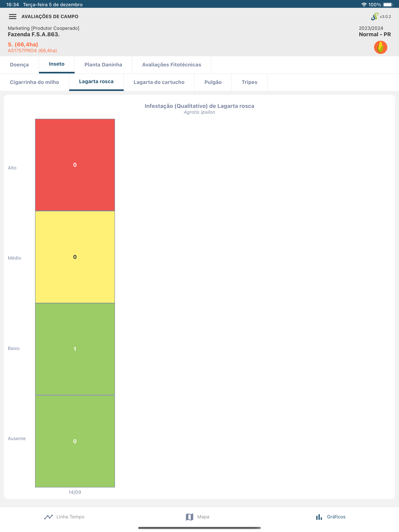Tap the S. (66,4ha) field name

click(x=23, y=44)
